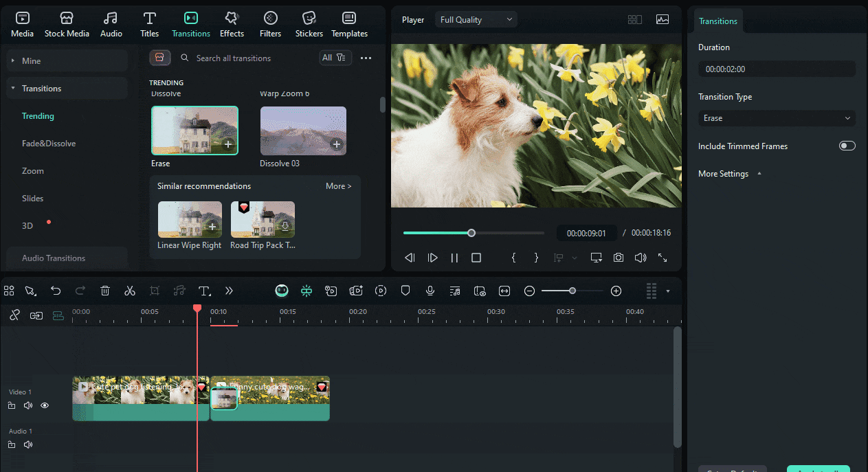
Task: Open the Stickers tab
Action: (x=309, y=25)
